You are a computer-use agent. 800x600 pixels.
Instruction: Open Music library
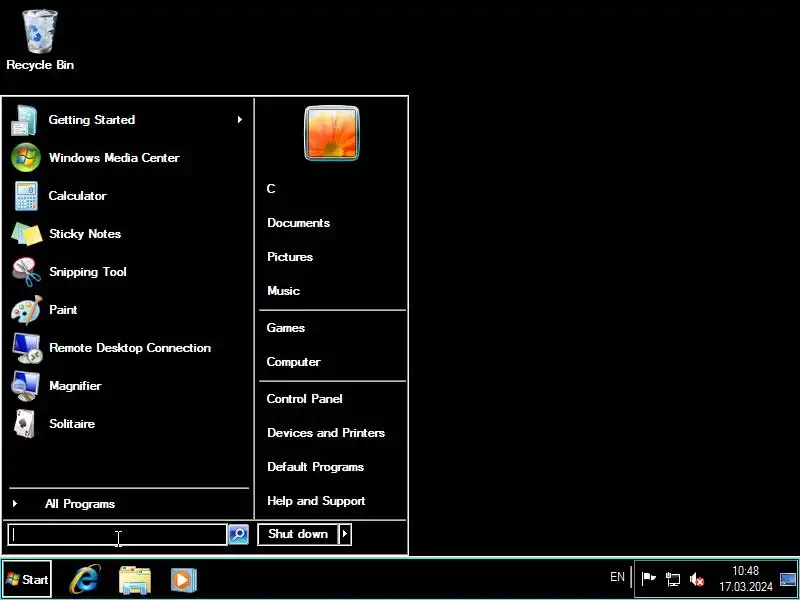[284, 291]
